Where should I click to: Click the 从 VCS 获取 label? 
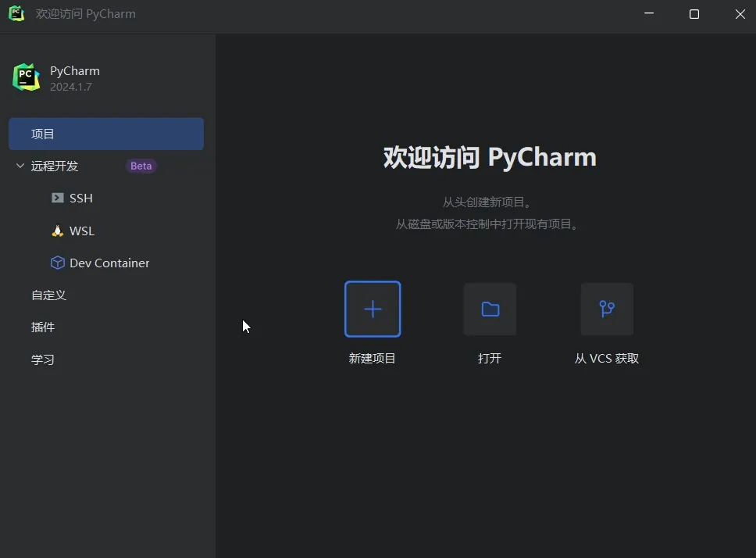607,359
